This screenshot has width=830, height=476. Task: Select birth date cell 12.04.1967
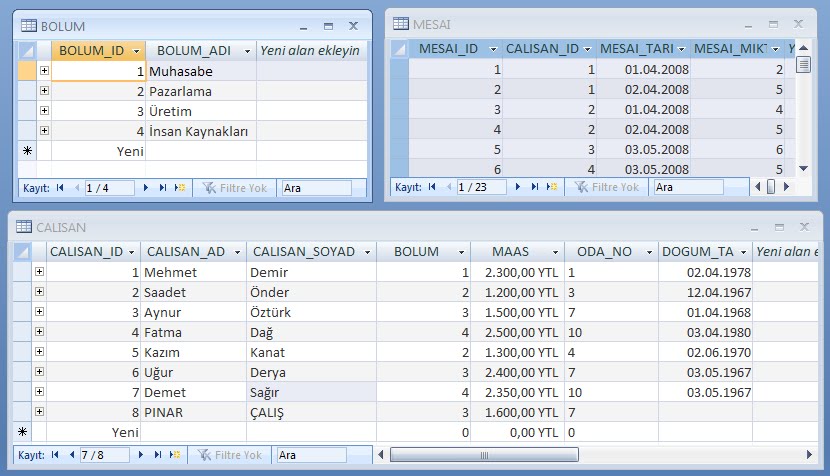click(x=705, y=292)
